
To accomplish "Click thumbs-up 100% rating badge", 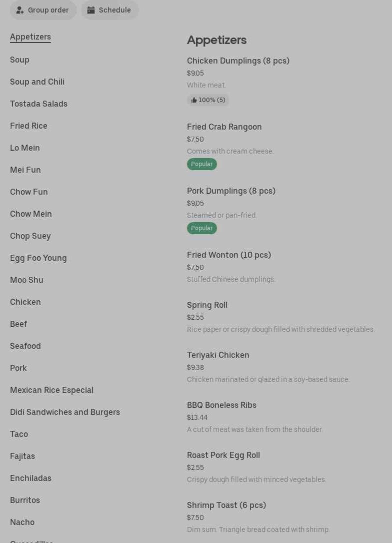I will click(x=208, y=100).
